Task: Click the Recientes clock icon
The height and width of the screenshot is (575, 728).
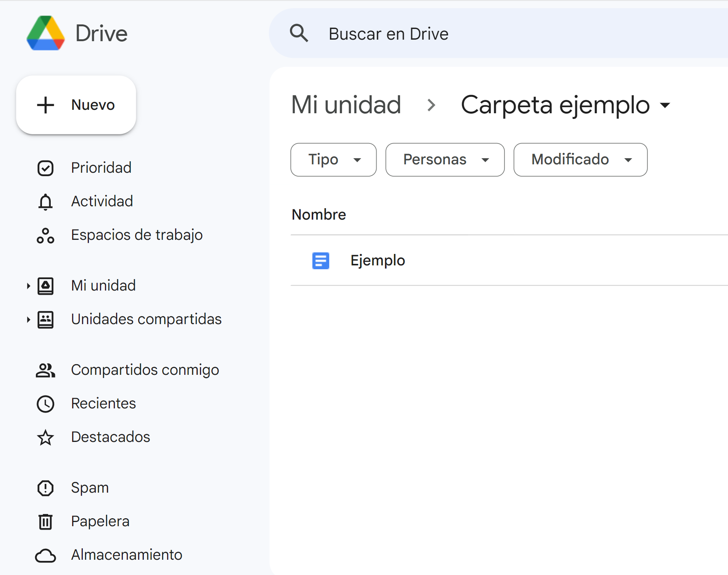Action: (45, 404)
